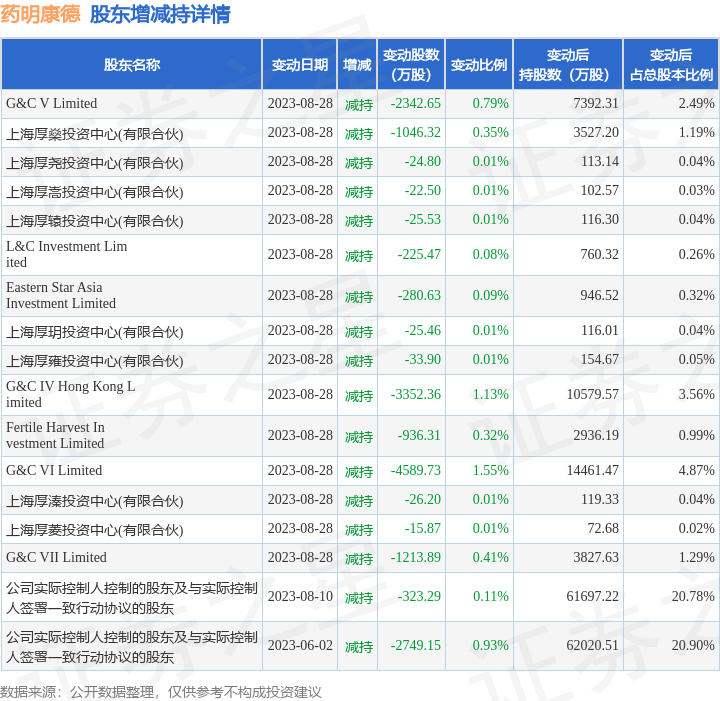Select the 变动比例 column header
720x701 pixels.
coord(479,65)
